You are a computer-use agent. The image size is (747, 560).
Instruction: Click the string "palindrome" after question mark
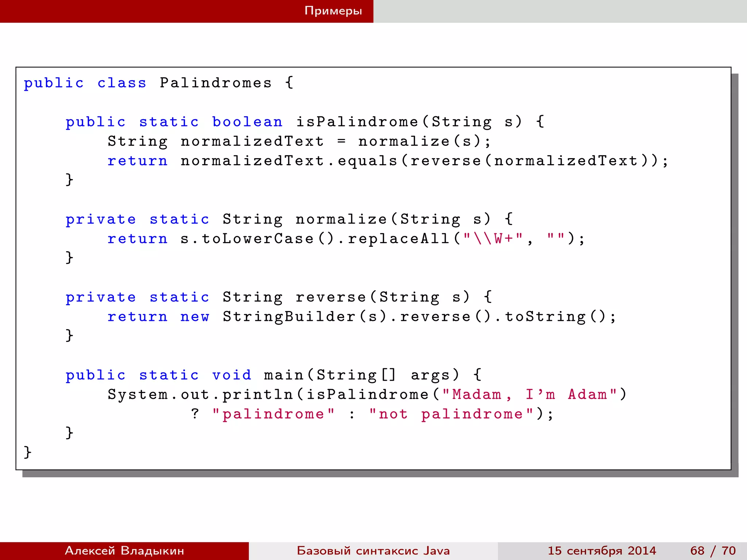coord(273,414)
